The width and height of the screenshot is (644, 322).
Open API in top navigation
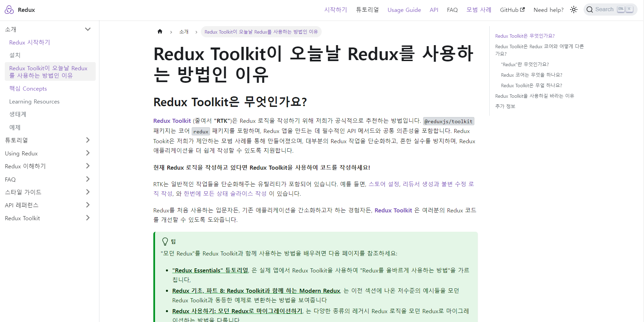click(x=434, y=10)
